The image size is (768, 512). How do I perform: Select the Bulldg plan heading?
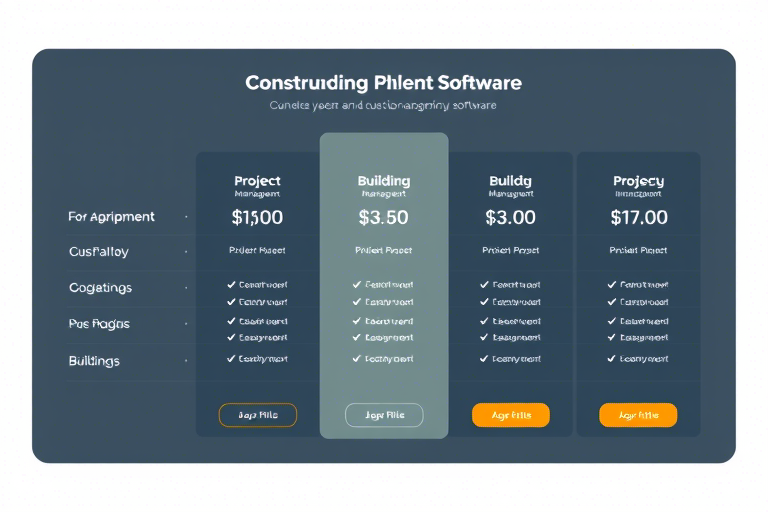[x=510, y=181]
